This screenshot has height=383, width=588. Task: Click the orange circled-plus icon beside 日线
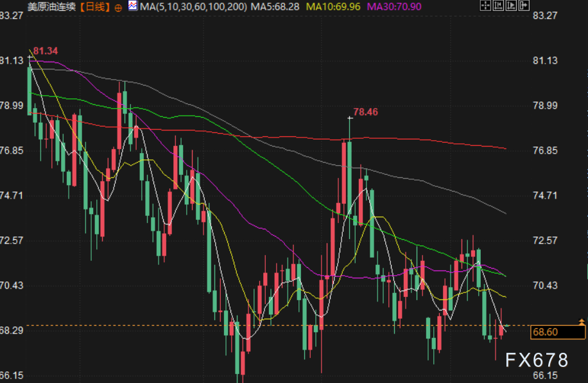[x=117, y=7]
